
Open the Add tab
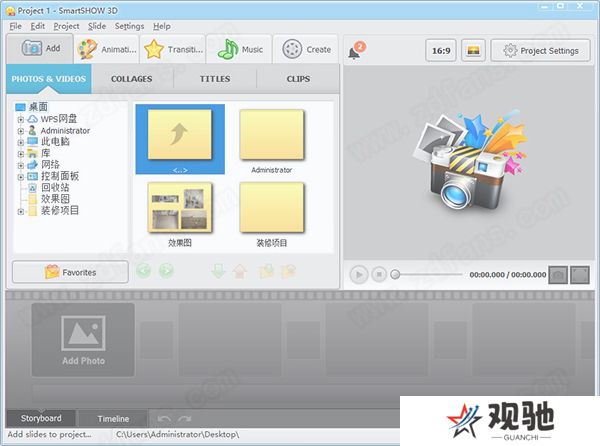click(40, 49)
